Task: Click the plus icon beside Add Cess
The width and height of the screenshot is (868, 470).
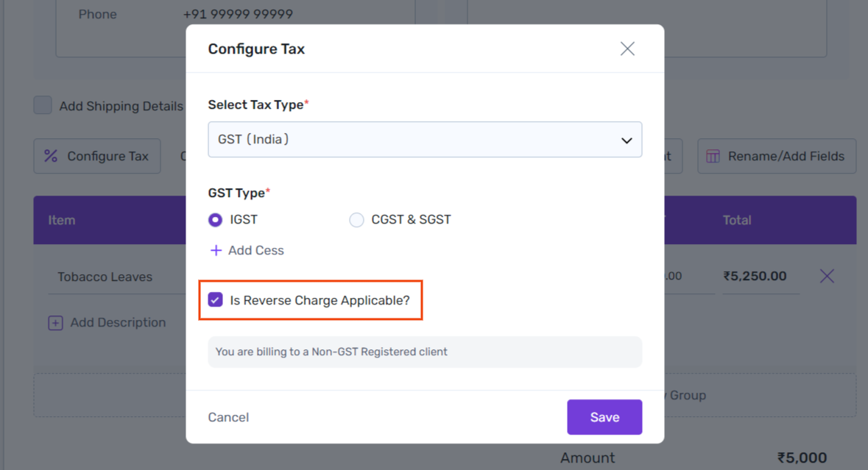Action: point(216,251)
